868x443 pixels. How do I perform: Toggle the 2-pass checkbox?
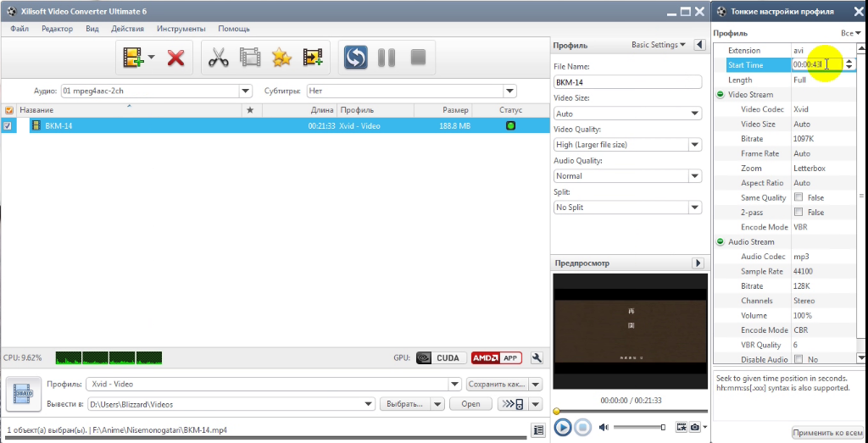pyautogui.click(x=798, y=213)
